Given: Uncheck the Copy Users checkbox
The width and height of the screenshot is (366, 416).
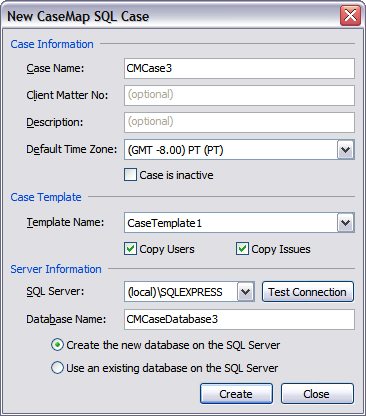Looking at the screenshot, I should click(130, 249).
